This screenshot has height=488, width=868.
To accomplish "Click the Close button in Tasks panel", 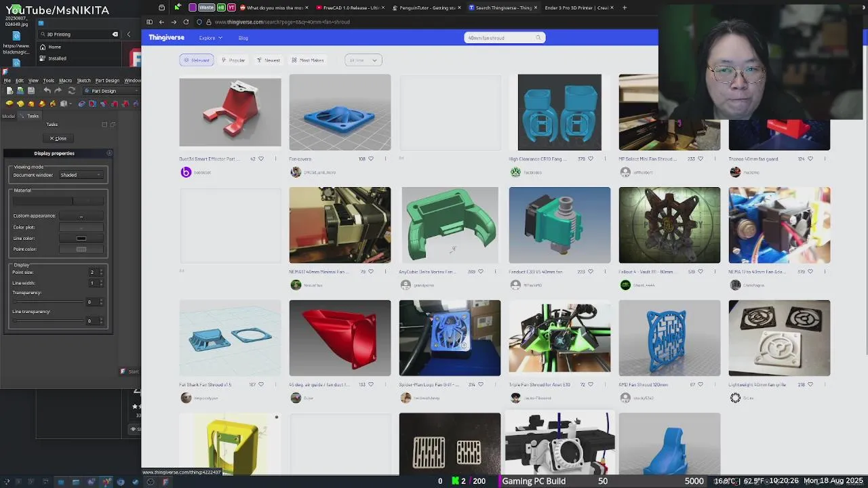I will (58, 138).
